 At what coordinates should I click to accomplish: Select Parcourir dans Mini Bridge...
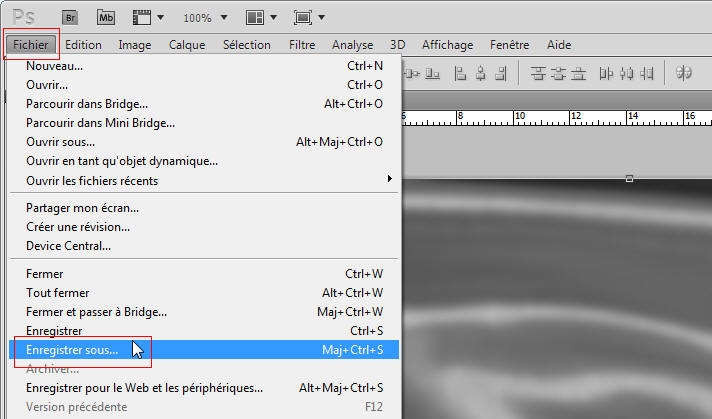204,123
